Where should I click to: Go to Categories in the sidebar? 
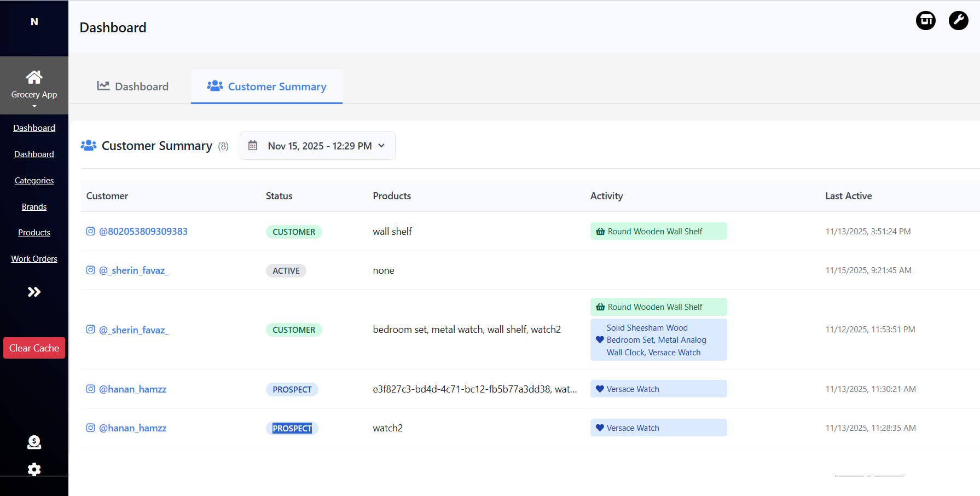coord(34,181)
